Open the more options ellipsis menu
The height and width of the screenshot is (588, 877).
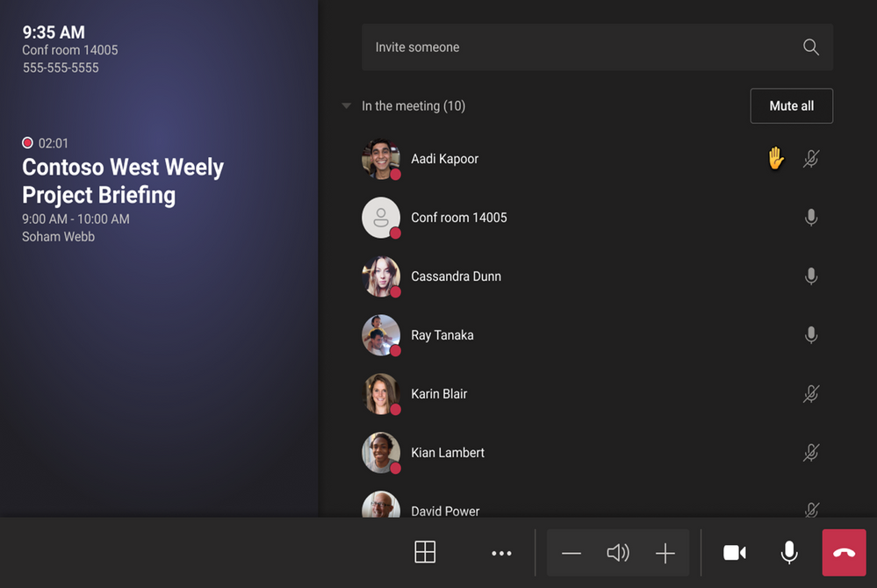pyautogui.click(x=501, y=554)
